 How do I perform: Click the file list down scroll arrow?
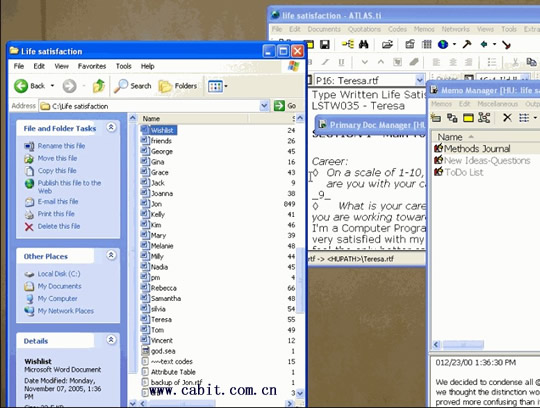click(x=300, y=393)
